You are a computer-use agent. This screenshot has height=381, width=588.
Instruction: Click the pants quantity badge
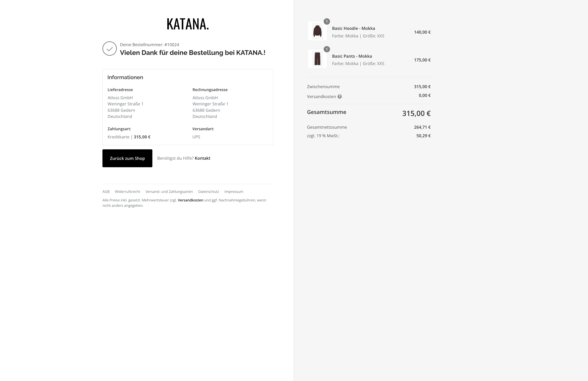tap(327, 49)
